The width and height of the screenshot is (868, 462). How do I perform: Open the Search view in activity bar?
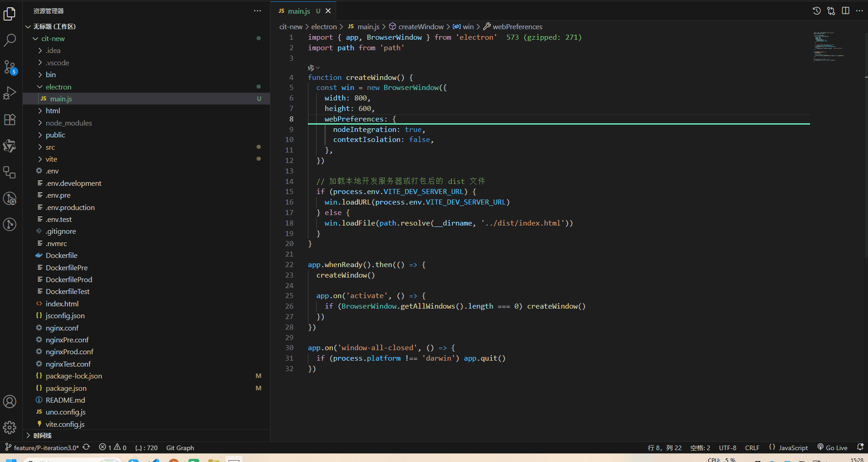[10, 40]
